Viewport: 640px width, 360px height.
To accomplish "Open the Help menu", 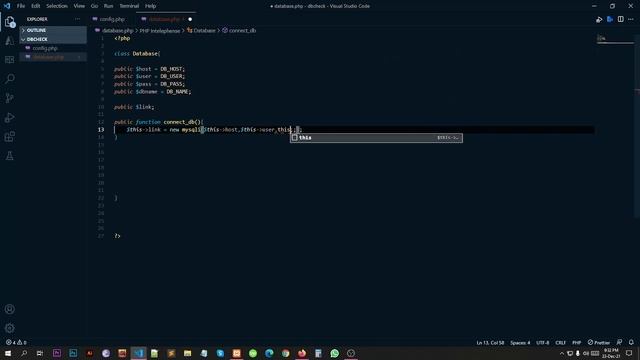I will point(151,6).
